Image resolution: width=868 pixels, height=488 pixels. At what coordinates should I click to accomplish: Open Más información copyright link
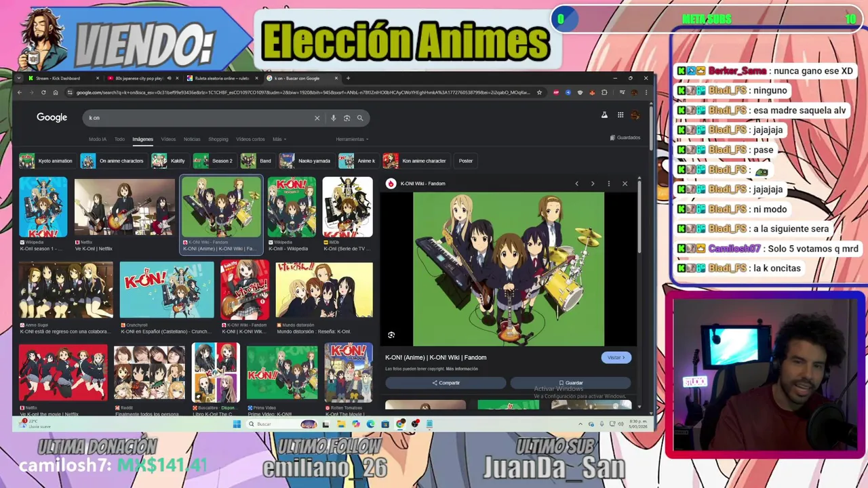(461, 369)
